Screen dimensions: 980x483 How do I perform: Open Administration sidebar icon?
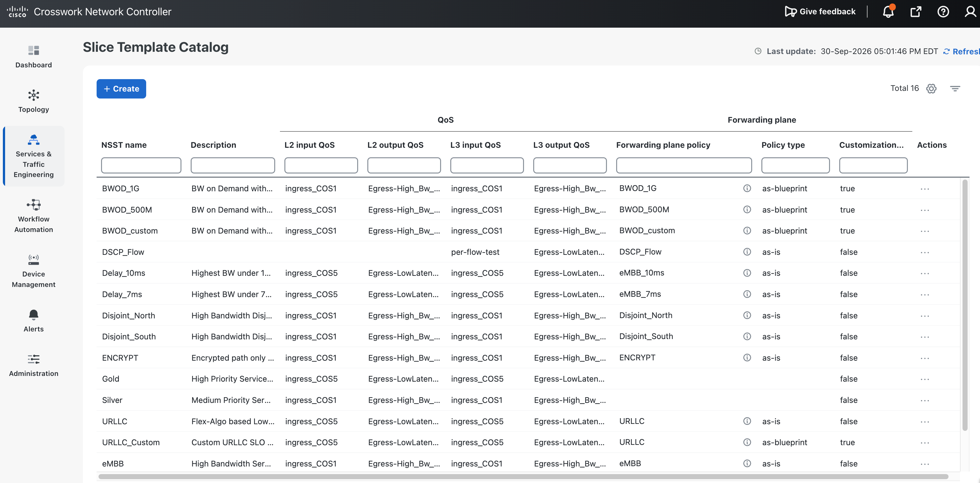pyautogui.click(x=33, y=359)
